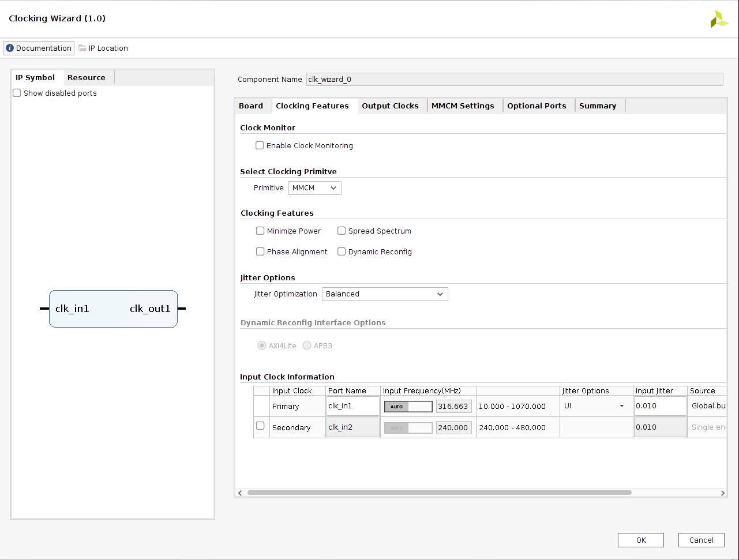Click the right scroll arrow icon
Viewport: 739px width, 560px height.
pyautogui.click(x=722, y=493)
